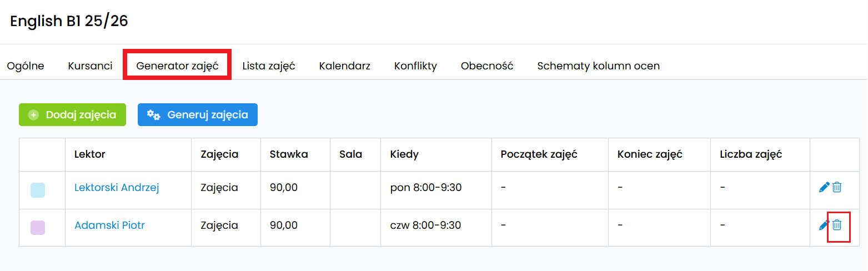Click the gears icon on Generuj zajęcia
The height and width of the screenshot is (271, 868).
[x=154, y=115]
